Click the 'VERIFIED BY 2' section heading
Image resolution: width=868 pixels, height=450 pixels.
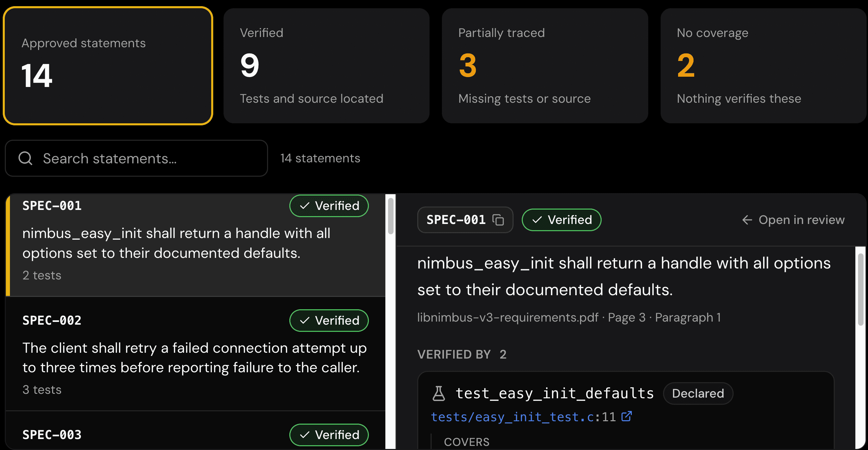(x=462, y=354)
